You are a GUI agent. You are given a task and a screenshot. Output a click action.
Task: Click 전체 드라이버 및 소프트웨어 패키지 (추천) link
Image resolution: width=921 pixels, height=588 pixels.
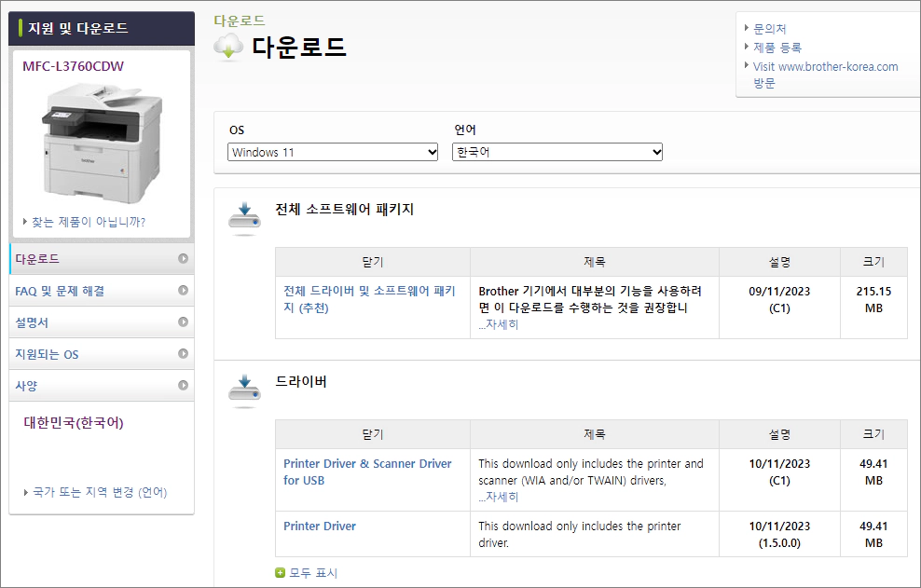tap(369, 299)
